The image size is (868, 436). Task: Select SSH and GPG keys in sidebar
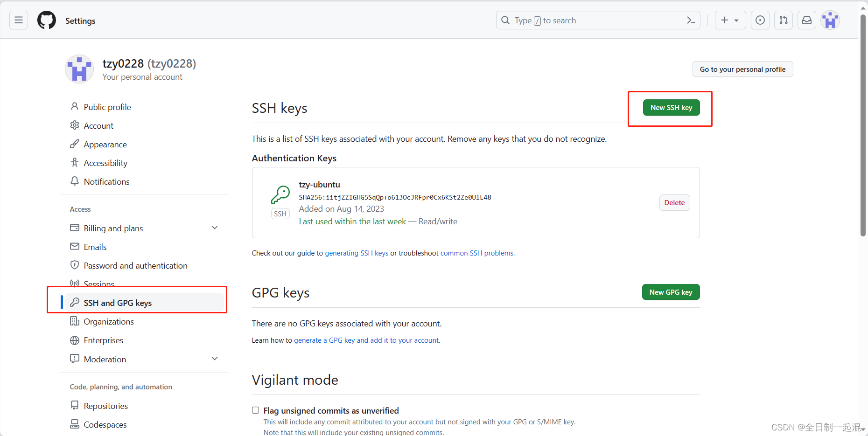(x=118, y=303)
